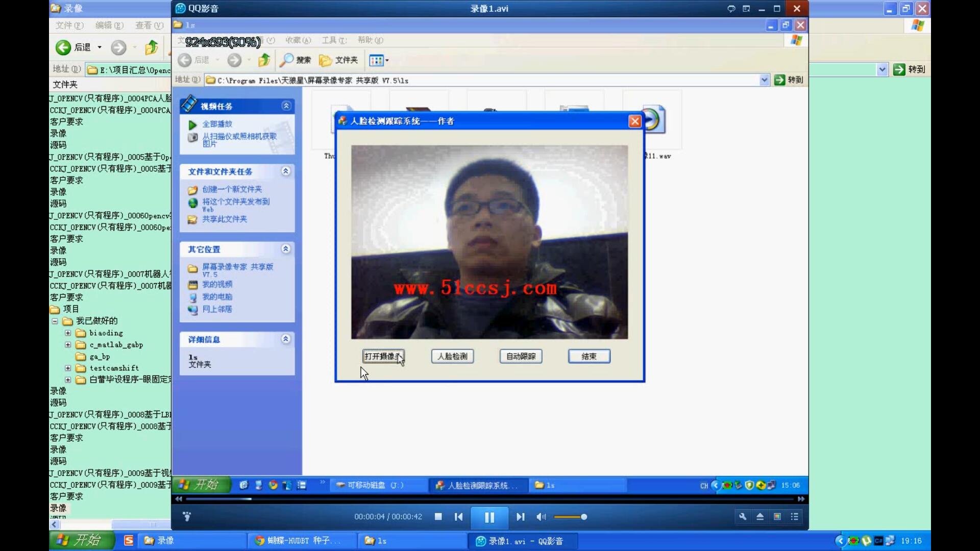Open the wrench tools menu in QQ影音
980x551 pixels.
tap(743, 517)
